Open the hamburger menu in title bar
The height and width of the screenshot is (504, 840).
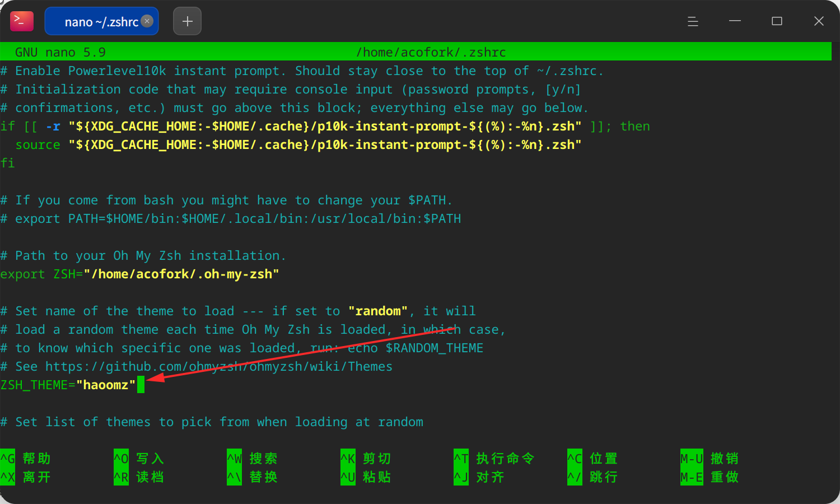point(693,21)
